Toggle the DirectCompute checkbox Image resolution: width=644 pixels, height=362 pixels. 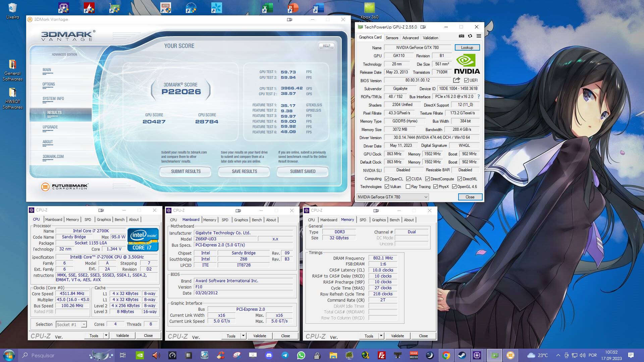[x=427, y=179]
